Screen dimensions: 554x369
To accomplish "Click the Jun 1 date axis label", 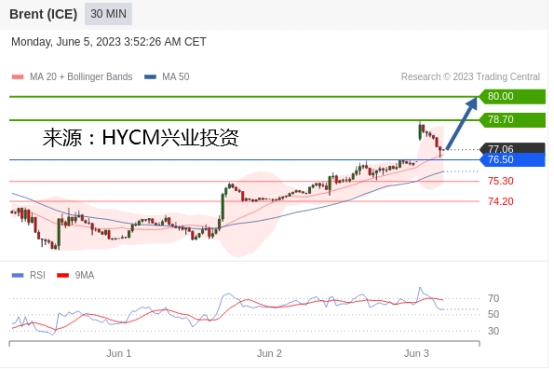I will coord(119,353).
